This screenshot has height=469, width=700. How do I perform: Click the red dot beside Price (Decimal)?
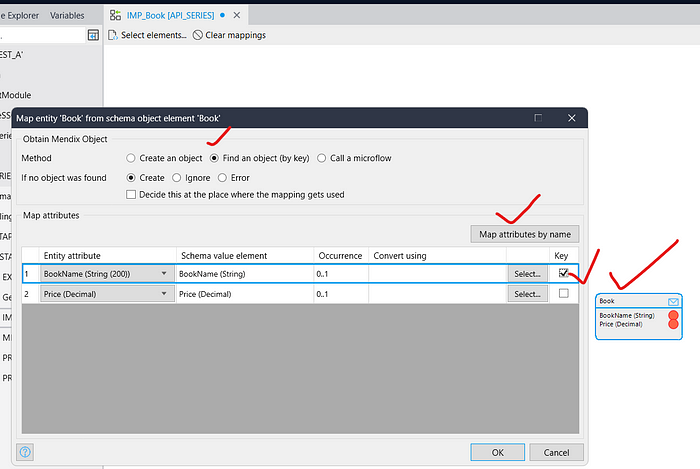click(673, 324)
